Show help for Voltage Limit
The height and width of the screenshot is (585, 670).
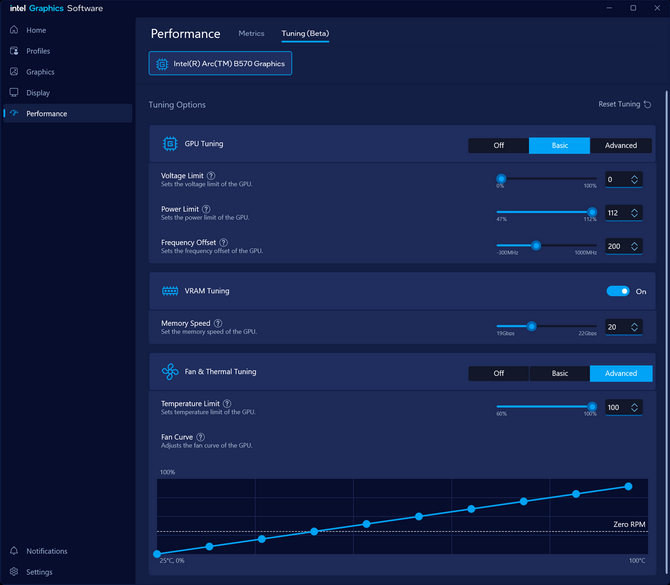(211, 176)
